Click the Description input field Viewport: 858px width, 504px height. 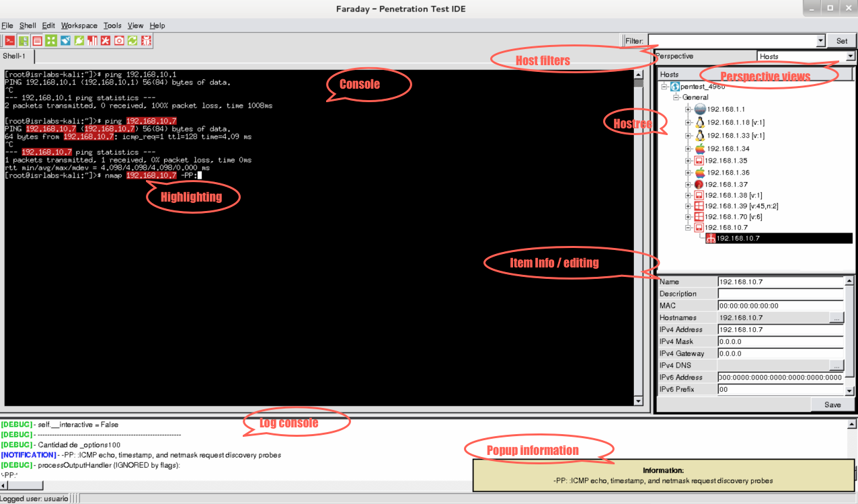pos(781,294)
